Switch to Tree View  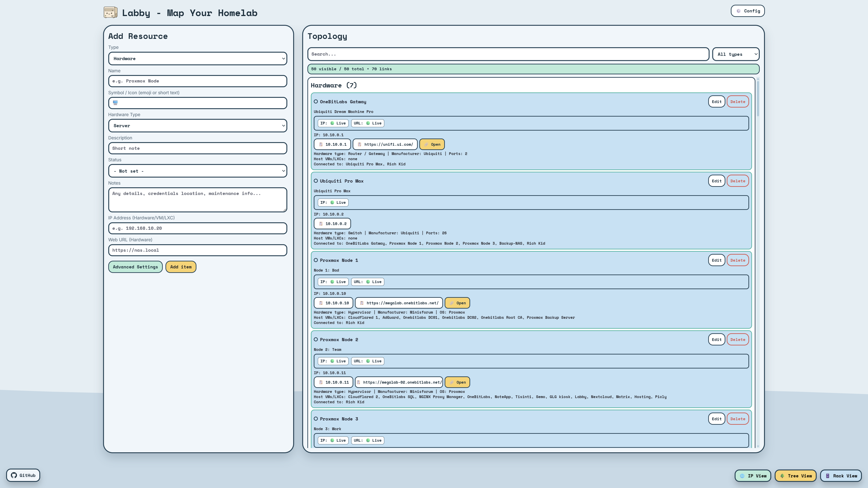[x=795, y=476]
